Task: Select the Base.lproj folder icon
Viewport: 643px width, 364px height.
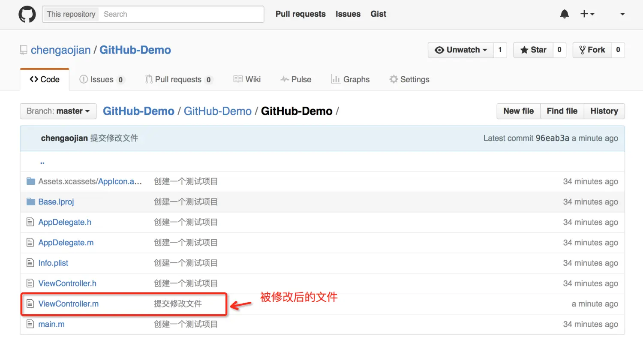Action: point(31,202)
